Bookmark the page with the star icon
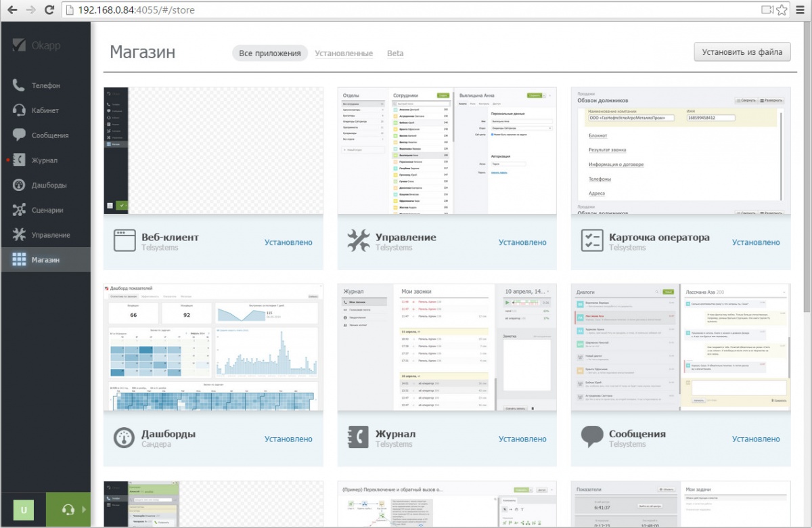 [782, 9]
